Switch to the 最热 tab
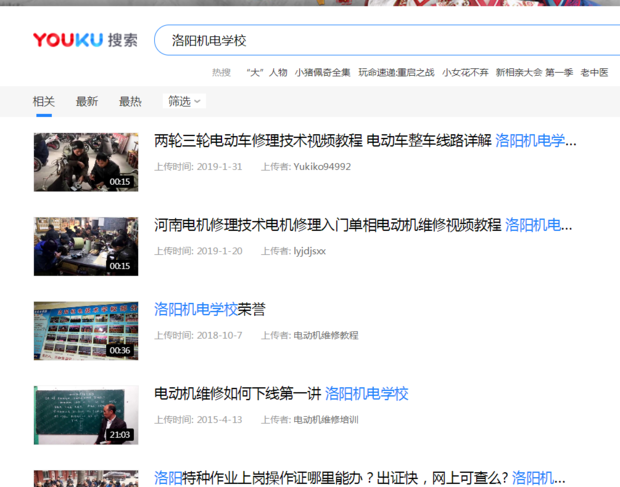Screen dimensions: 620x487 pos(130,102)
